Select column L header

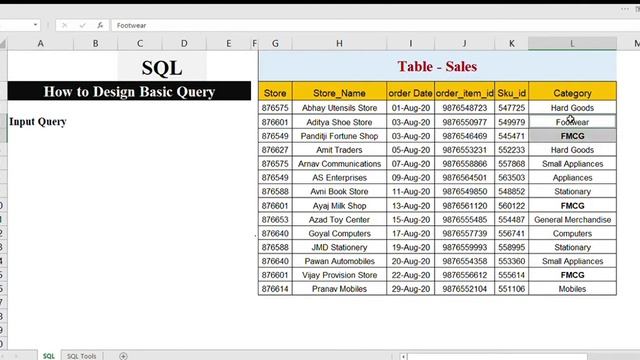[x=572, y=43]
